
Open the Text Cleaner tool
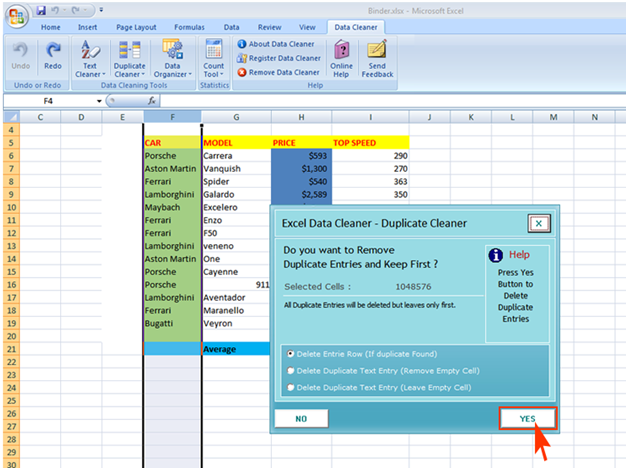(x=90, y=58)
